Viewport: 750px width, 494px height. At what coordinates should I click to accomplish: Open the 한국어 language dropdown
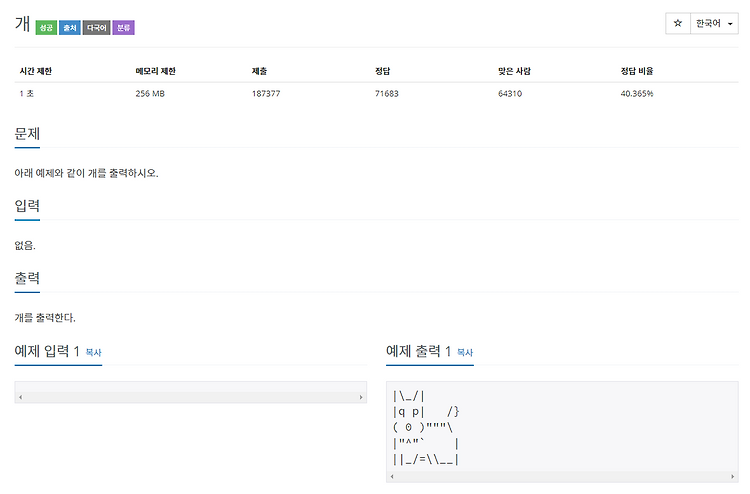(714, 23)
